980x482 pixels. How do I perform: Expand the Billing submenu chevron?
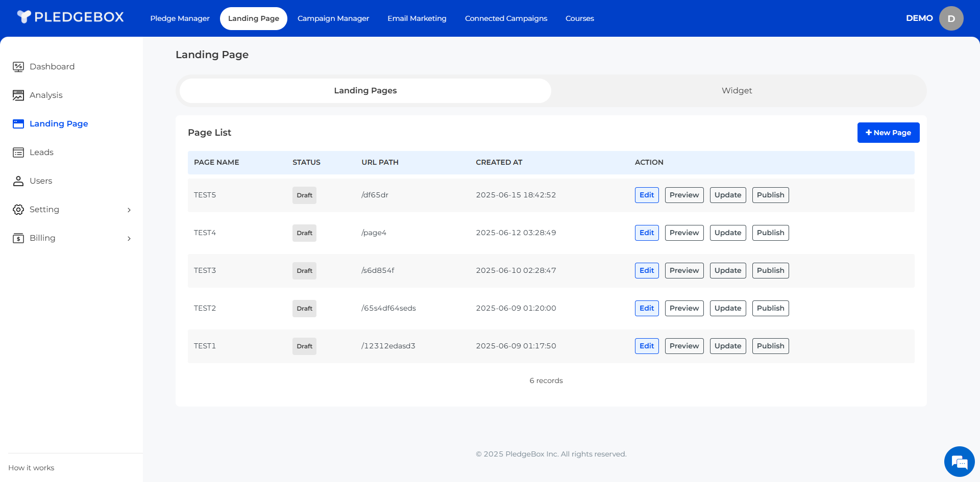129,239
